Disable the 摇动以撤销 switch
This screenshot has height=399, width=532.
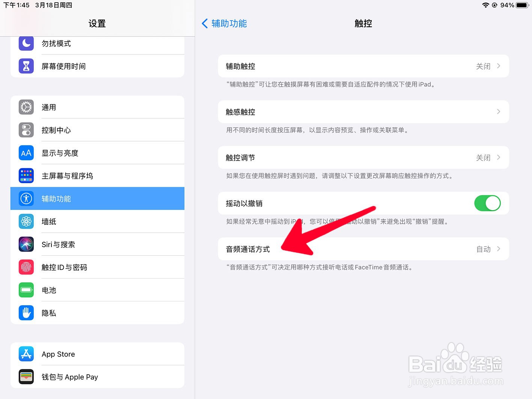coord(487,203)
